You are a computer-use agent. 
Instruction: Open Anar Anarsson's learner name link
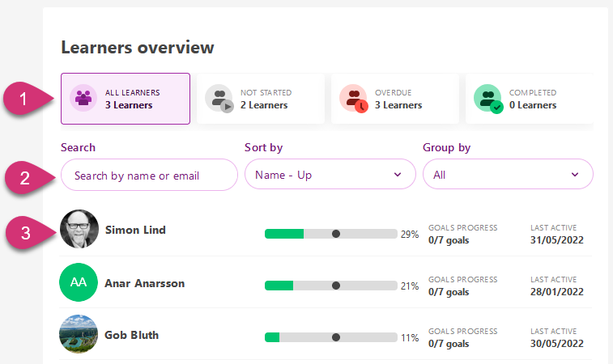[x=145, y=284]
